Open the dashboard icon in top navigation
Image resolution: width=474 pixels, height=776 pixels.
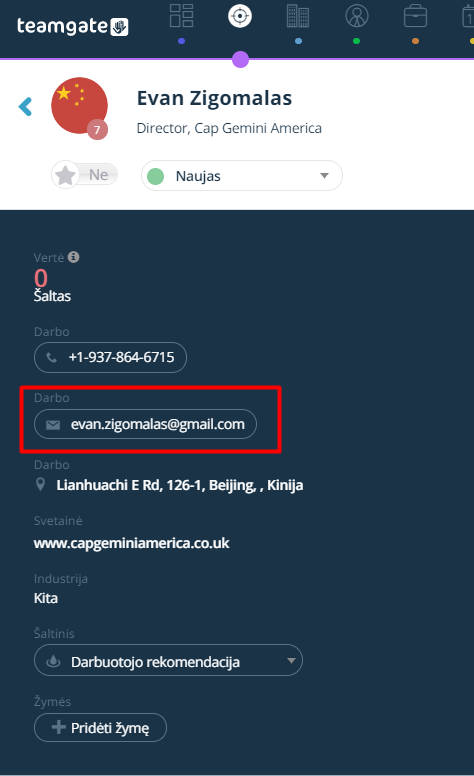pyautogui.click(x=182, y=16)
